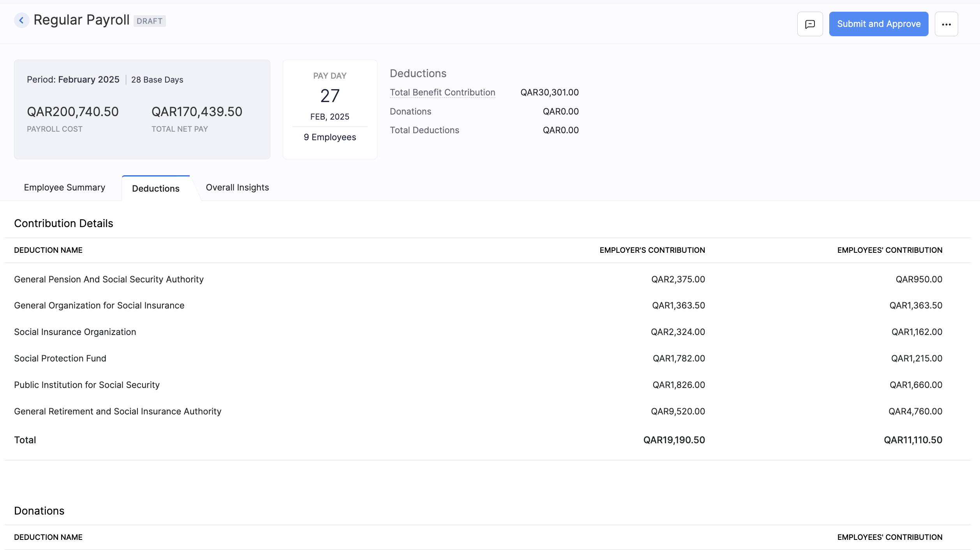Select the Social Protection Fund row
Viewport: 980px width, 550px height.
(60, 358)
